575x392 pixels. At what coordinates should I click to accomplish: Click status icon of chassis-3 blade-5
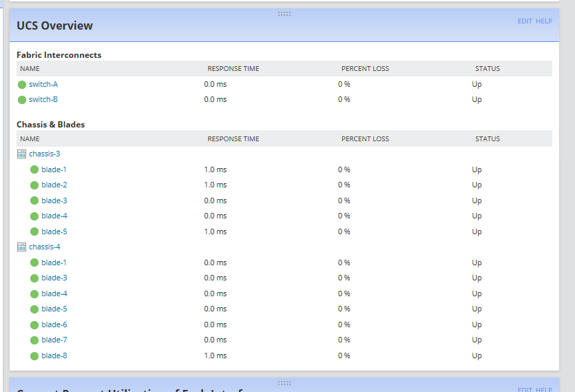click(x=34, y=231)
